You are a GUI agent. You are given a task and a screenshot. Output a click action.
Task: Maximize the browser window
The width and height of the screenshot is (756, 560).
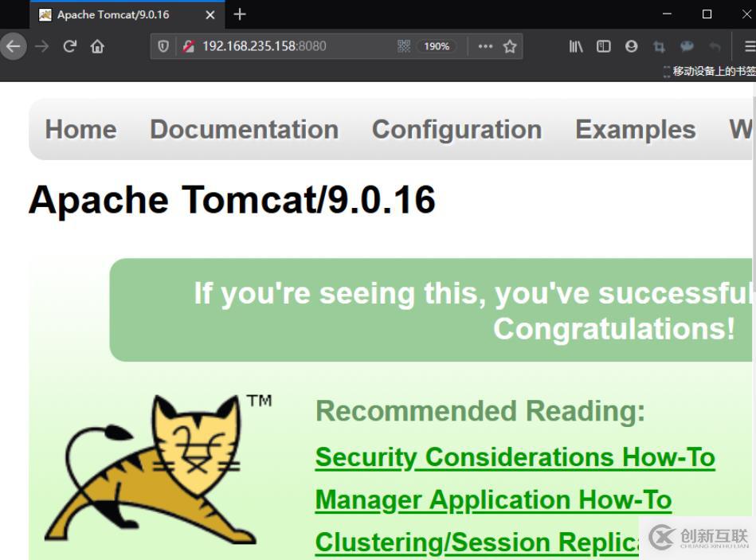click(707, 14)
